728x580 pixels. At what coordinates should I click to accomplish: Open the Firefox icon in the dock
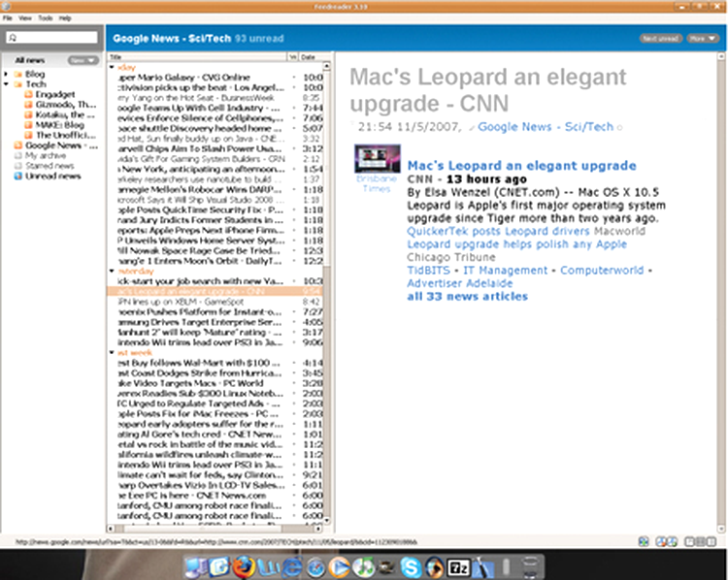click(244, 566)
